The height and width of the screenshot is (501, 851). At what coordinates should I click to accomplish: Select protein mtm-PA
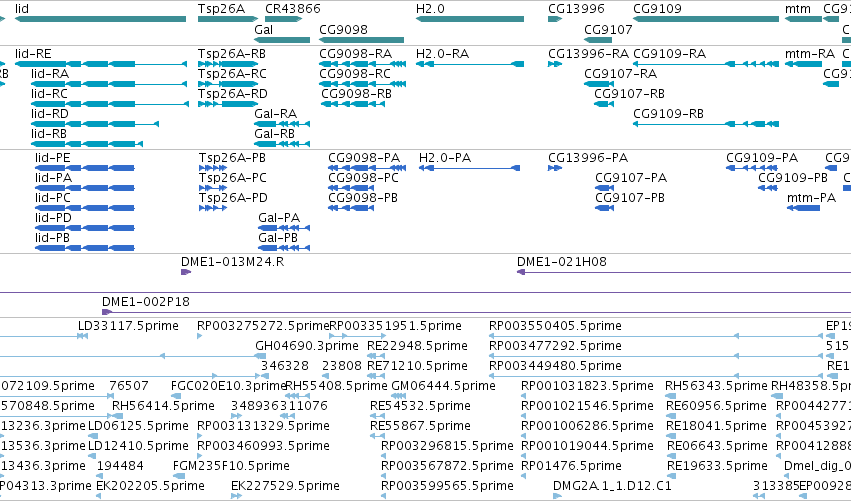tap(804, 208)
